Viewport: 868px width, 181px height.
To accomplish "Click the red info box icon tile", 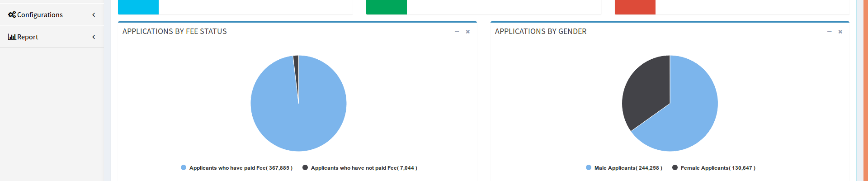I will point(635,7).
